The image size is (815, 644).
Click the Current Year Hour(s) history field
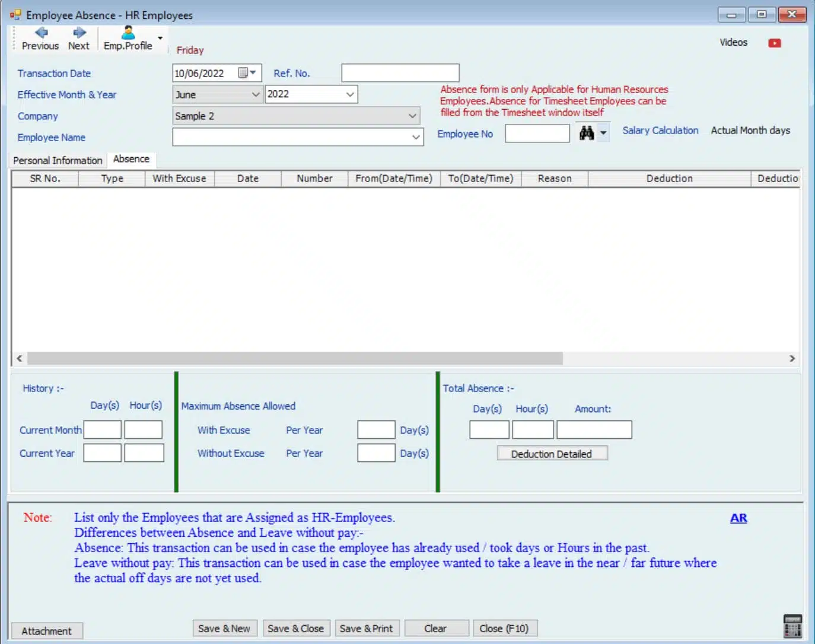[x=144, y=452]
